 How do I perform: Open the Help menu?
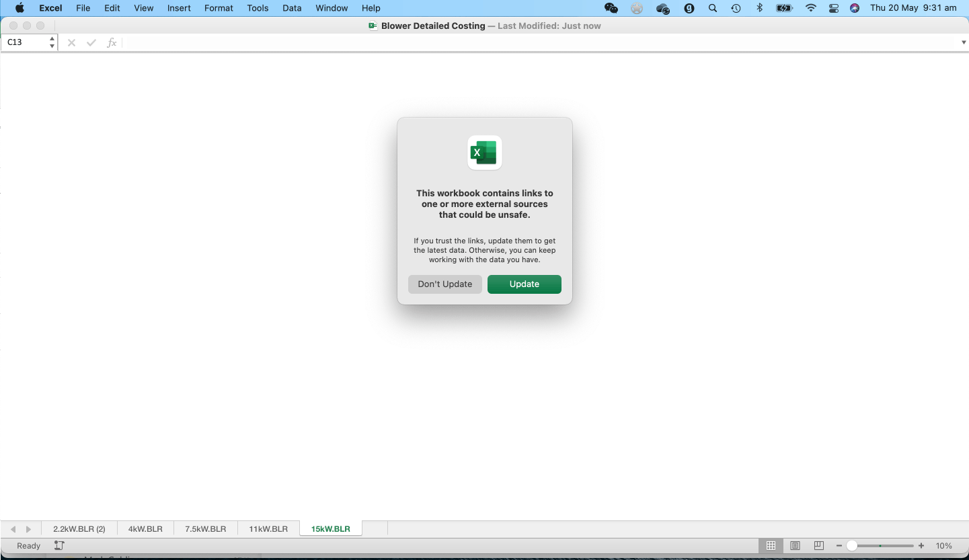point(371,8)
